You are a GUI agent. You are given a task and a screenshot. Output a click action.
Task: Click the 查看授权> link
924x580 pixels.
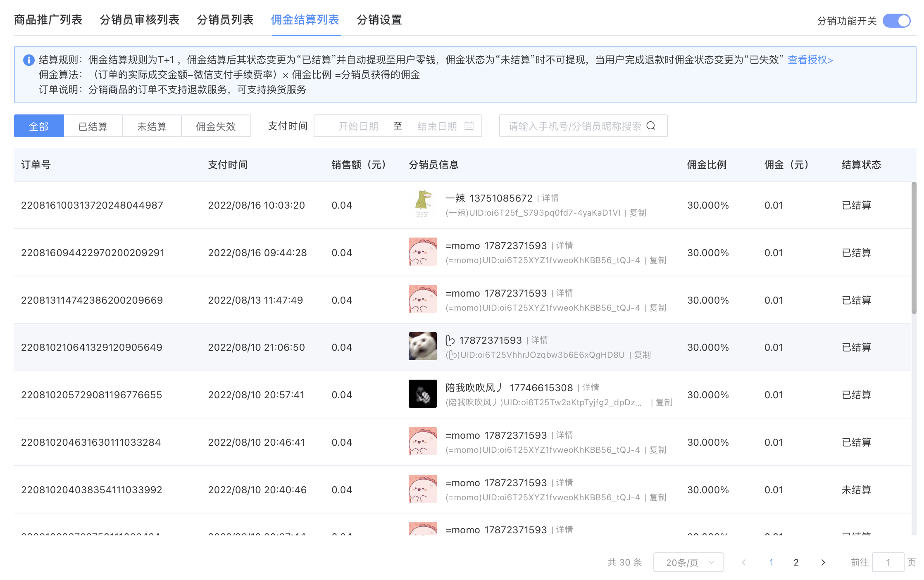(810, 60)
